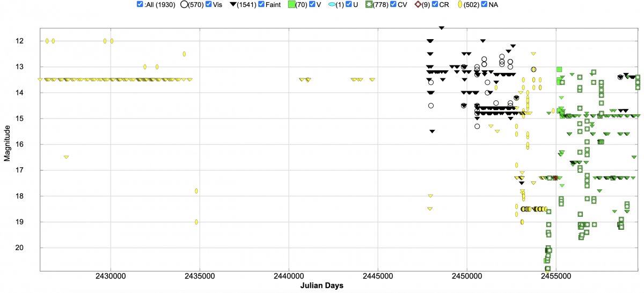Toggle the U band checkbox
Screen dimensions: 644x293
click(348, 4)
